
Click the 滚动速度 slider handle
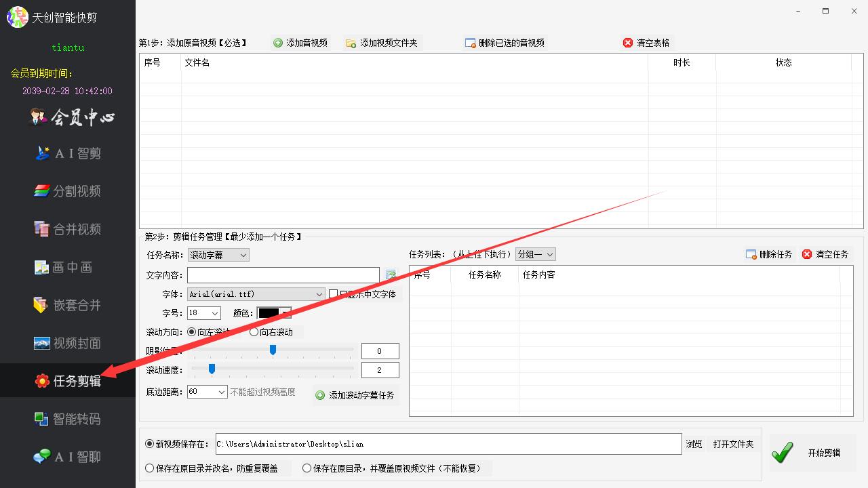pyautogui.click(x=212, y=369)
